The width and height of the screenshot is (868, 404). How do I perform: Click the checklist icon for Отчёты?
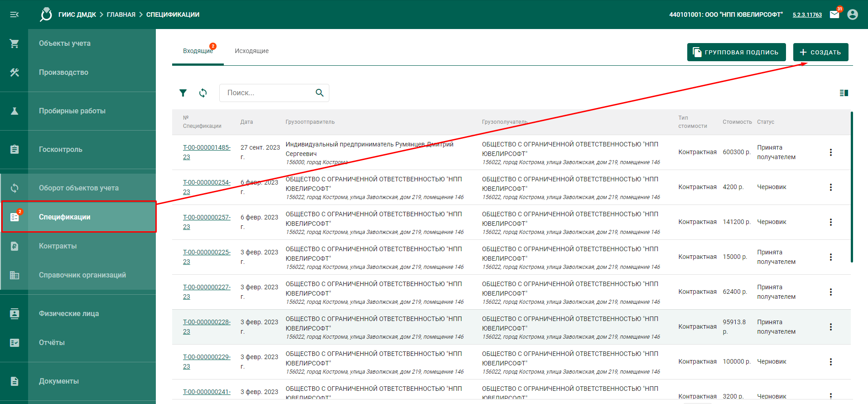coord(14,343)
